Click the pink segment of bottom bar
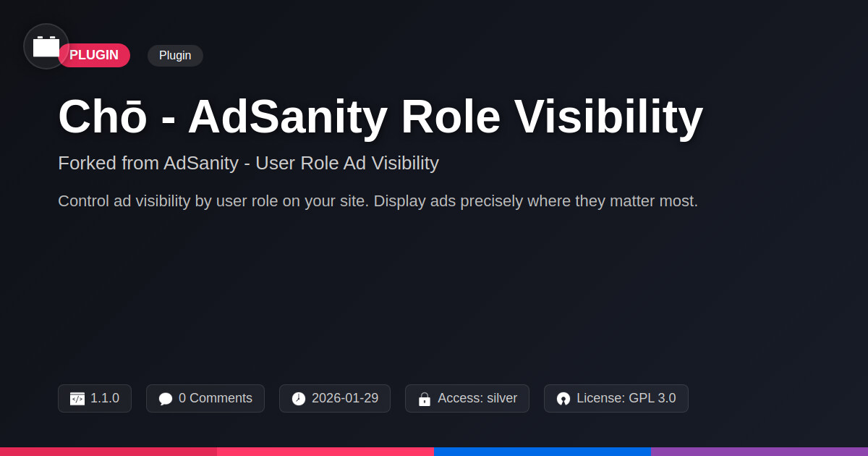 pyautogui.click(x=325, y=451)
